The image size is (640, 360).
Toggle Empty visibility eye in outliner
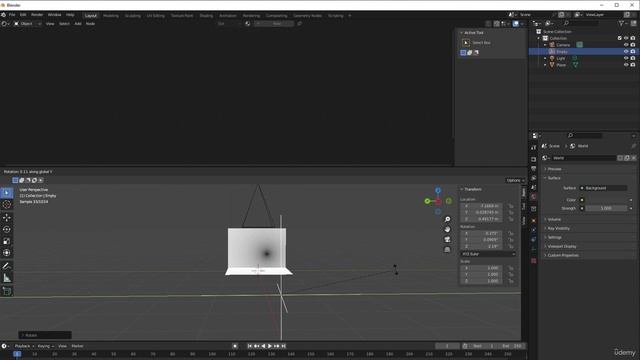626,51
